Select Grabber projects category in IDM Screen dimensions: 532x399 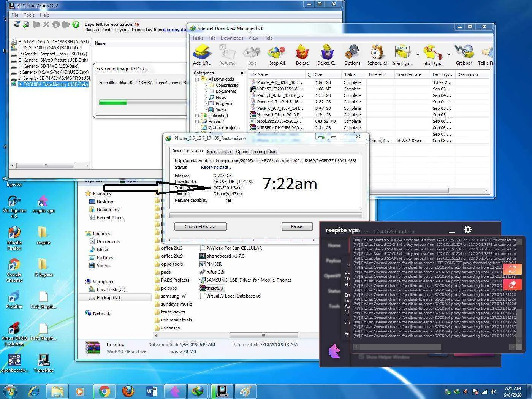click(224, 128)
